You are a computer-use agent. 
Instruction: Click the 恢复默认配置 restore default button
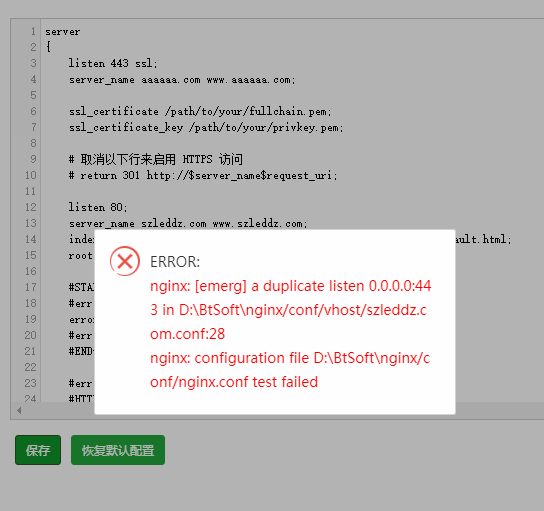pos(118,450)
